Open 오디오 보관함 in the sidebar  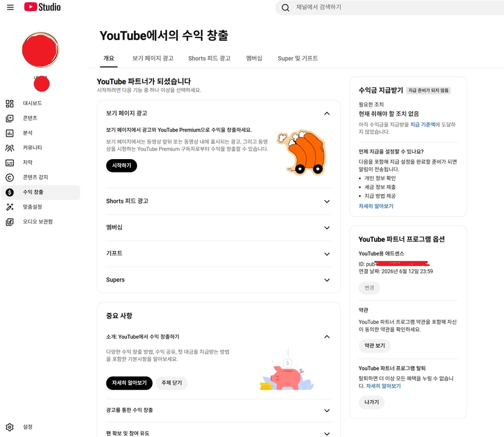click(x=38, y=221)
